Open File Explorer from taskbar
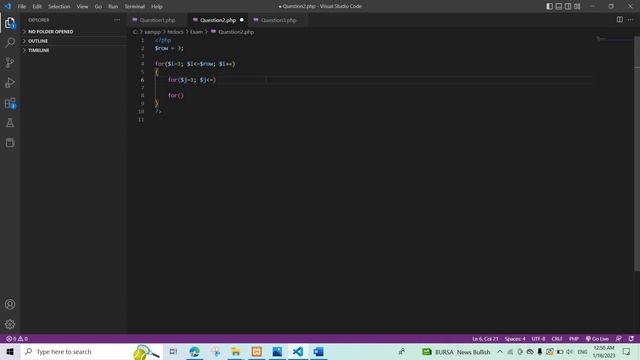 pos(236,351)
